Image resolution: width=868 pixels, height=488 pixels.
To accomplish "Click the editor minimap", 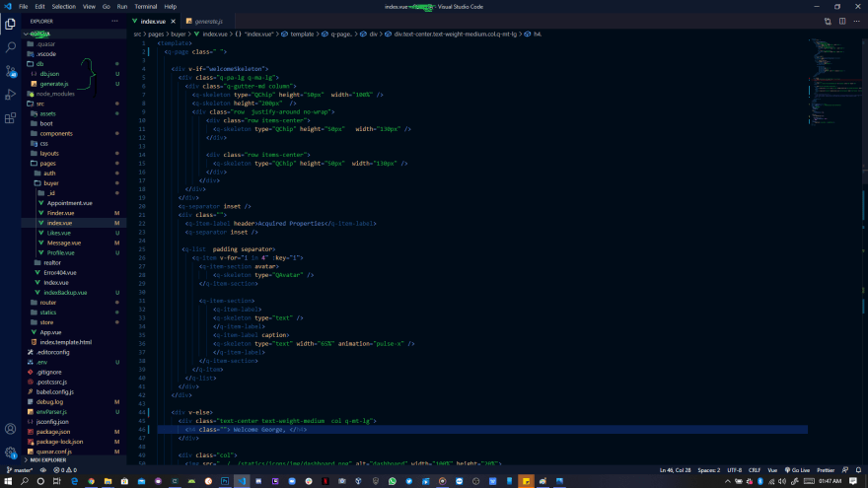I will tap(835, 83).
